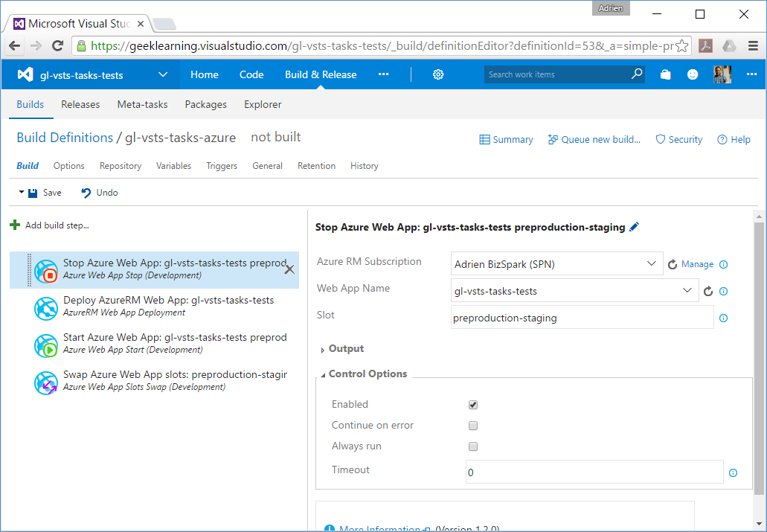Enable Continue on error checkbox
Viewport: 767px width, 532px height.
[472, 426]
